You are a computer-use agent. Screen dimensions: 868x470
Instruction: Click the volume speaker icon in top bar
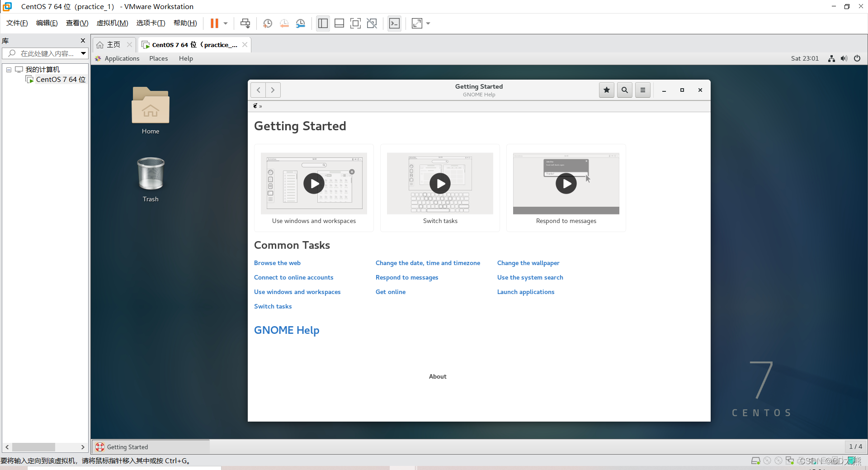pyautogui.click(x=844, y=58)
